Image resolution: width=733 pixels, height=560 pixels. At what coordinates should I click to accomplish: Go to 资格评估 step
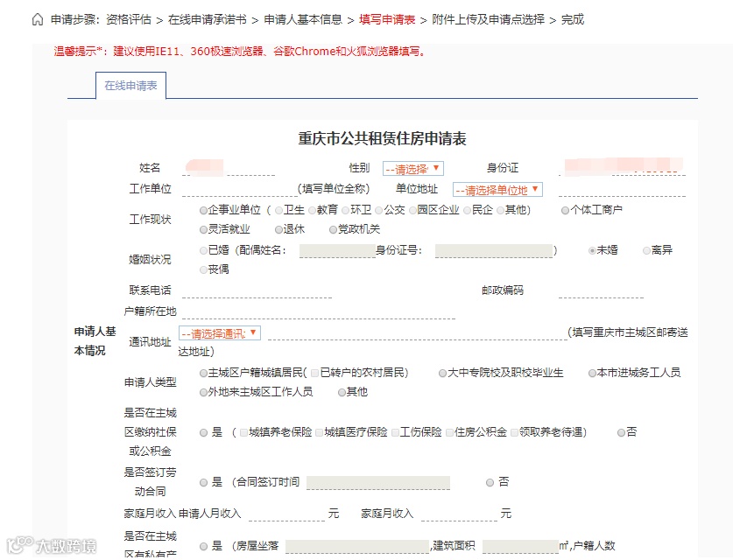coord(129,19)
